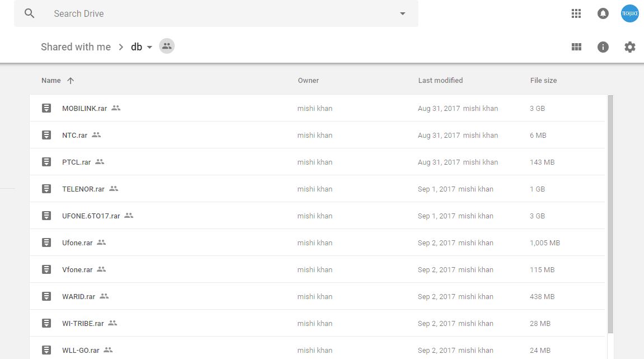Open the db folder dropdown menu
The height and width of the screenshot is (359, 644).
tap(150, 47)
